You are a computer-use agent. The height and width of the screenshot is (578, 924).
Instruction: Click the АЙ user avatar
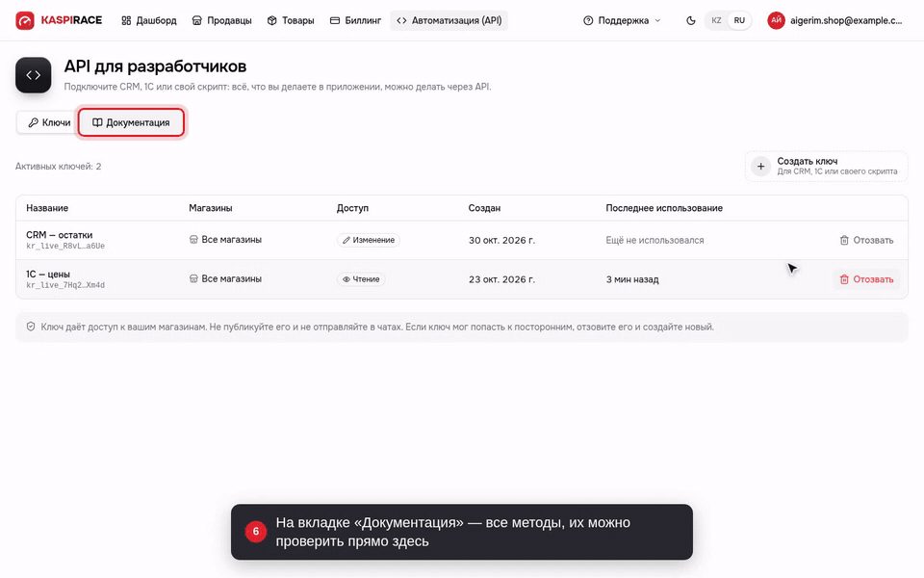[776, 20]
